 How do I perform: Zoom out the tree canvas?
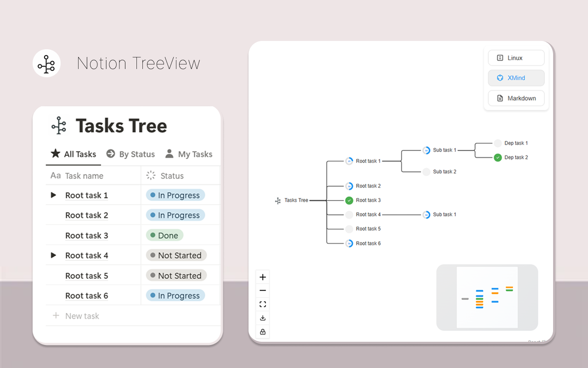click(x=263, y=291)
